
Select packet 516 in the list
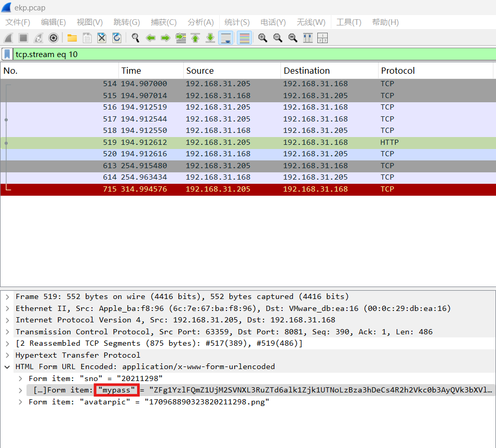click(x=248, y=107)
